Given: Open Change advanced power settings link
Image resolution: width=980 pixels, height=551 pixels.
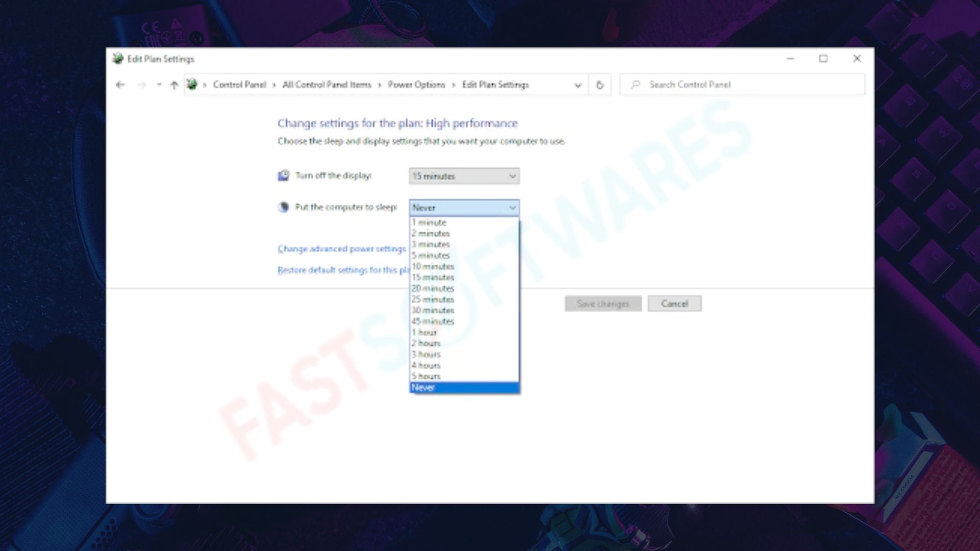Looking at the screenshot, I should [341, 249].
